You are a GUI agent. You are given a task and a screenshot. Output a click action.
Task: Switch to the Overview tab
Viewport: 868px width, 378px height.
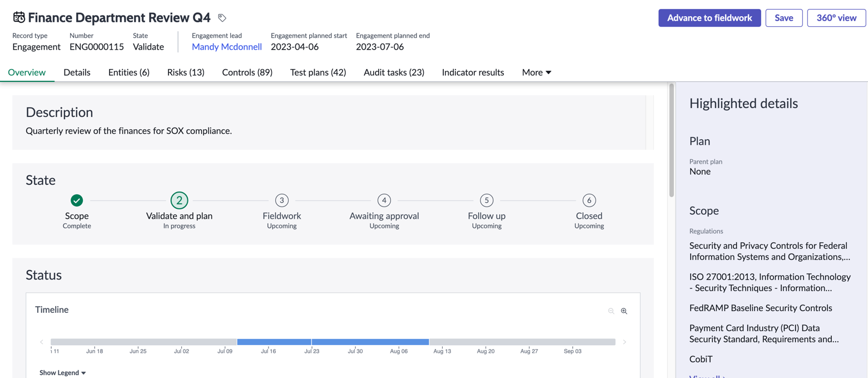coord(27,72)
